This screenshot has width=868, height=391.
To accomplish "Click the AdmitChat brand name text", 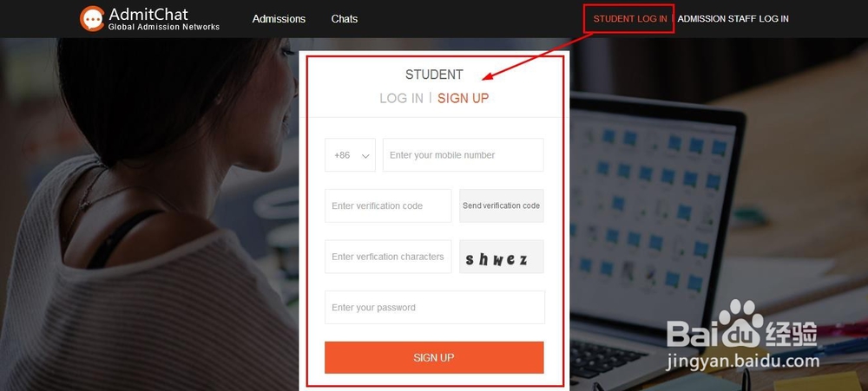I will click(148, 14).
